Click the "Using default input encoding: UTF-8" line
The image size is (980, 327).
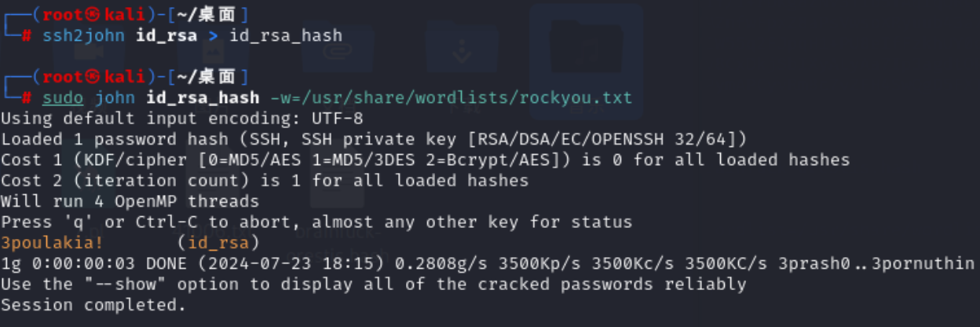[182, 119]
